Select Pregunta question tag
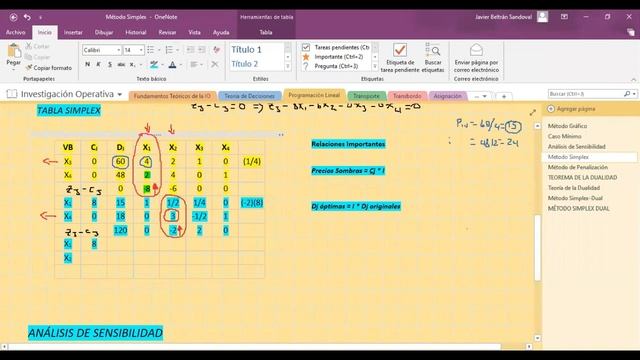640x360 pixels. 306,66
